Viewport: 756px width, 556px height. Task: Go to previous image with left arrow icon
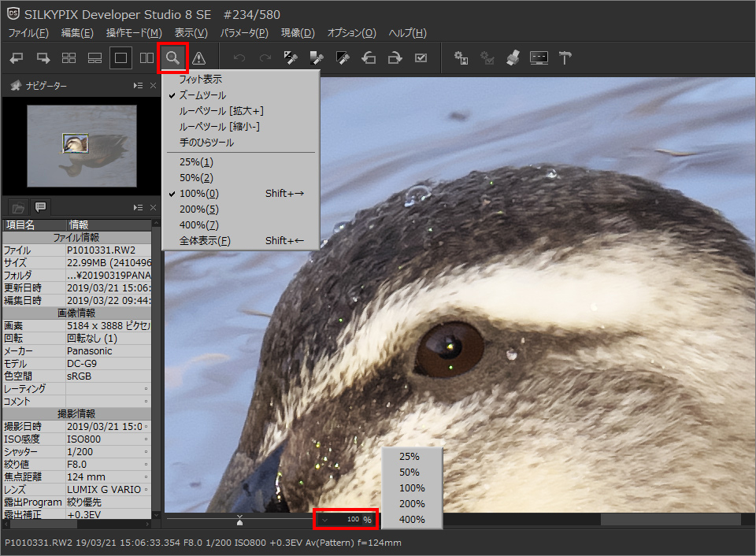click(17, 58)
